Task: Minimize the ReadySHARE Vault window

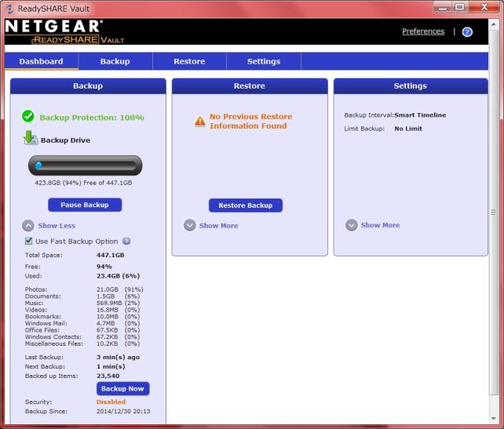Action: (x=443, y=7)
